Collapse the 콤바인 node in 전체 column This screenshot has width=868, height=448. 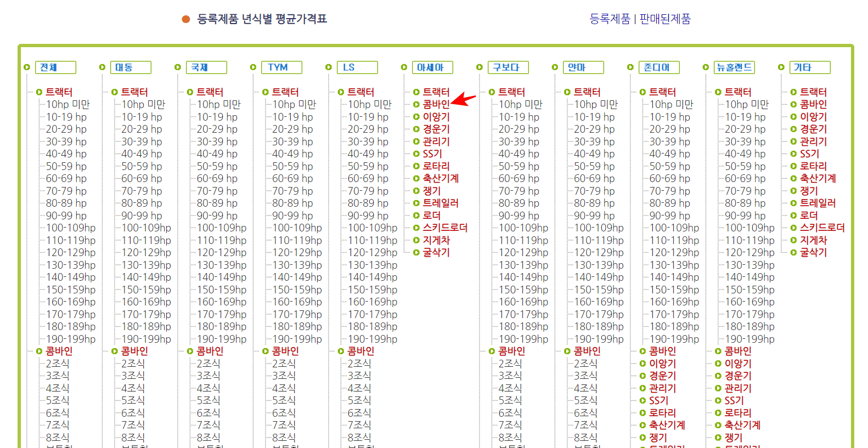click(x=39, y=351)
